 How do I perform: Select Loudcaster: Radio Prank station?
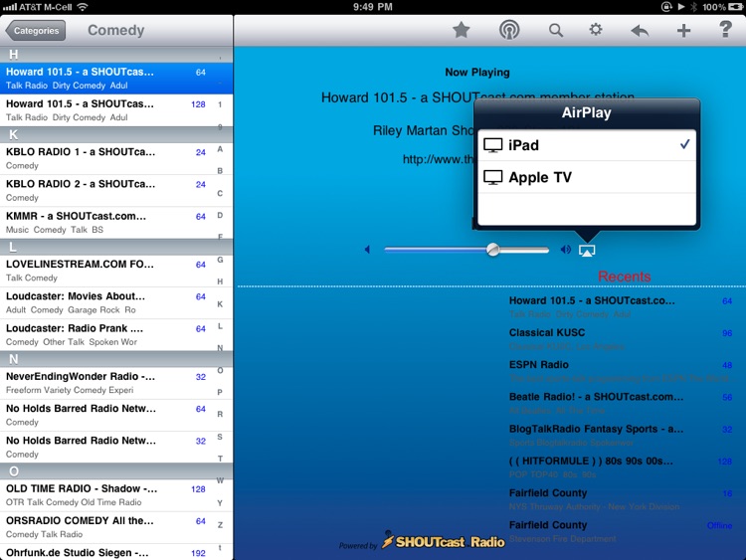(x=107, y=335)
